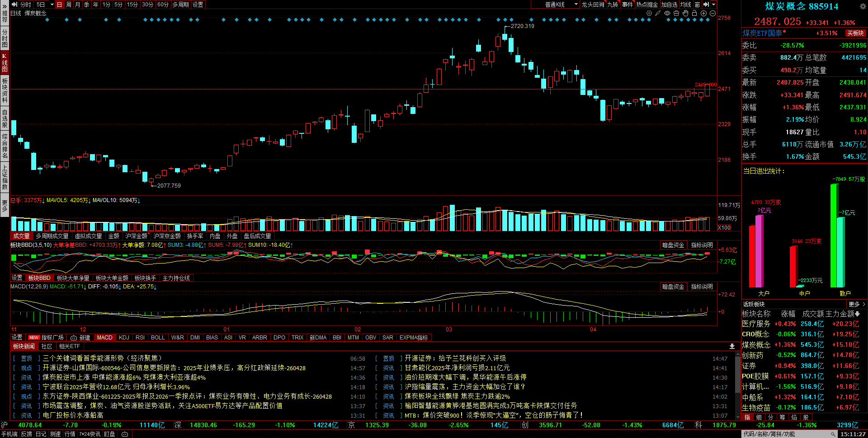Click the search icon in code input
Screen dimensions: 868x438
point(833,434)
